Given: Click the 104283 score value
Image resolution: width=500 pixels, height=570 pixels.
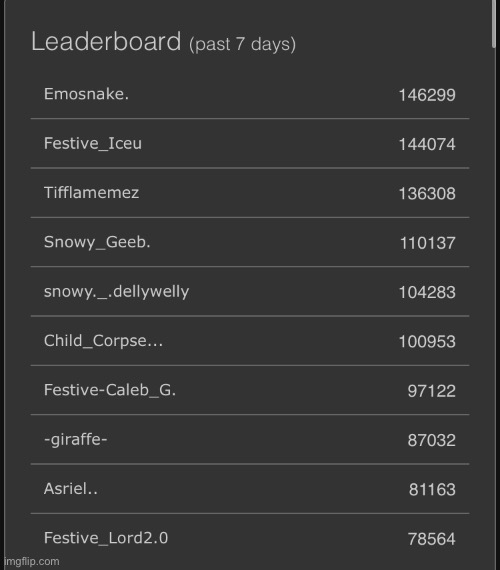Looking at the screenshot, I should [x=427, y=292].
